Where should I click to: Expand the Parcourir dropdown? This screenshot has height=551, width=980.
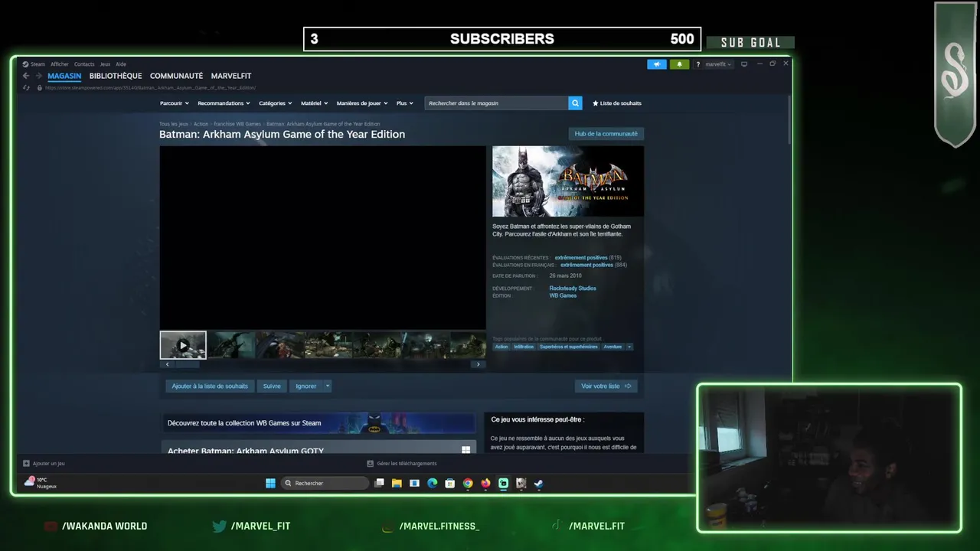(174, 103)
